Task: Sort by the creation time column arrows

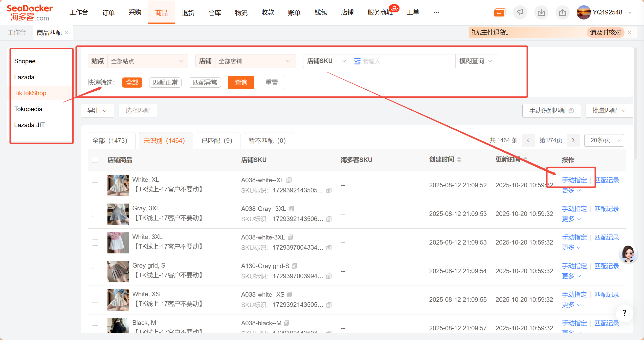Action: pos(459,159)
